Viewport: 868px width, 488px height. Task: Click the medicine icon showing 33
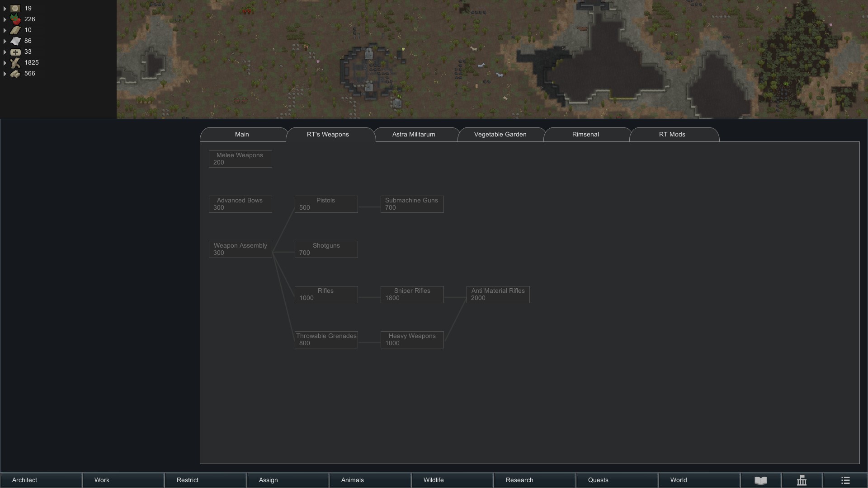coord(15,52)
